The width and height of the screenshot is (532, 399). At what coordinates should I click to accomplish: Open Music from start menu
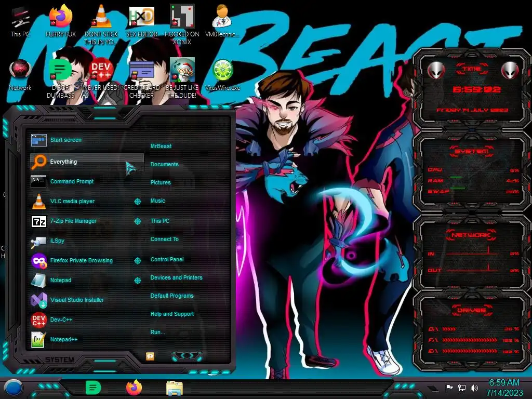[x=158, y=201]
